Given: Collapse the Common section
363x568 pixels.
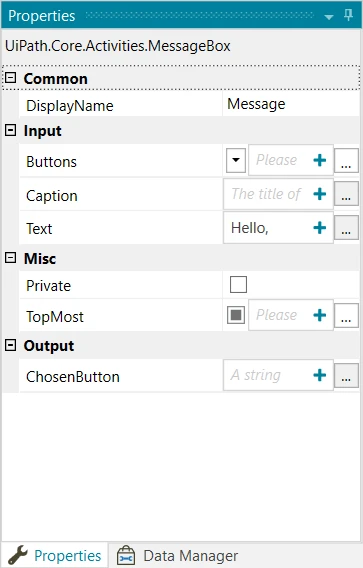Looking at the screenshot, I should point(11,78).
